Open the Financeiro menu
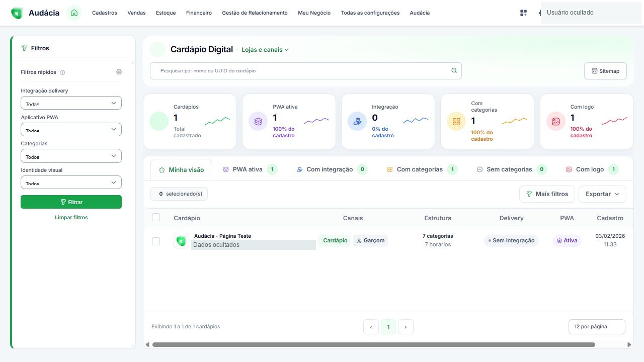Image resolution: width=644 pixels, height=362 pixels. click(199, 13)
